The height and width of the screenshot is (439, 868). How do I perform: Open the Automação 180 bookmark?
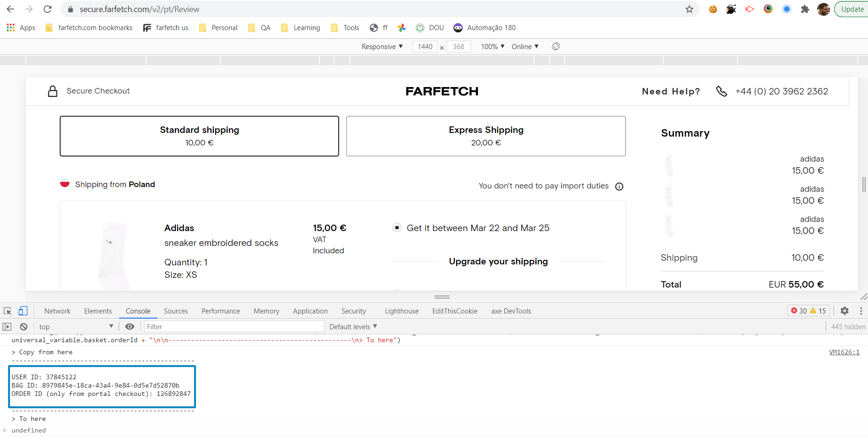[484, 28]
